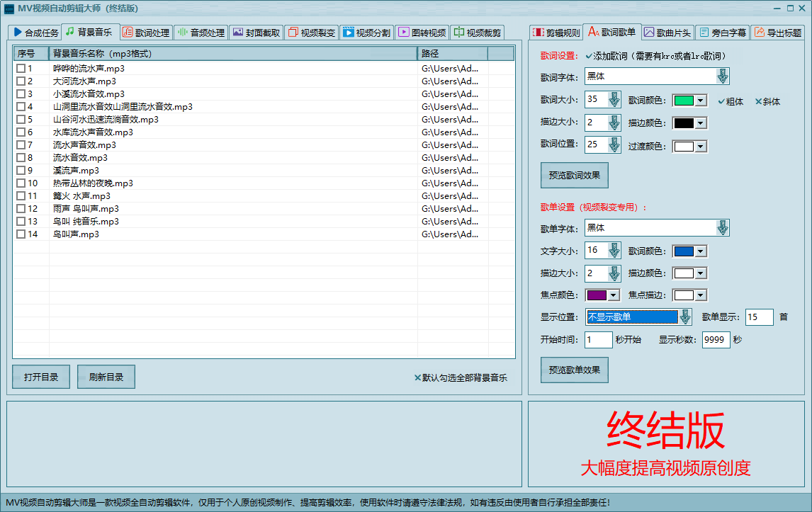Toggle 添加歌词 checkbox
Screen dimensions: 812x512
(x=589, y=55)
